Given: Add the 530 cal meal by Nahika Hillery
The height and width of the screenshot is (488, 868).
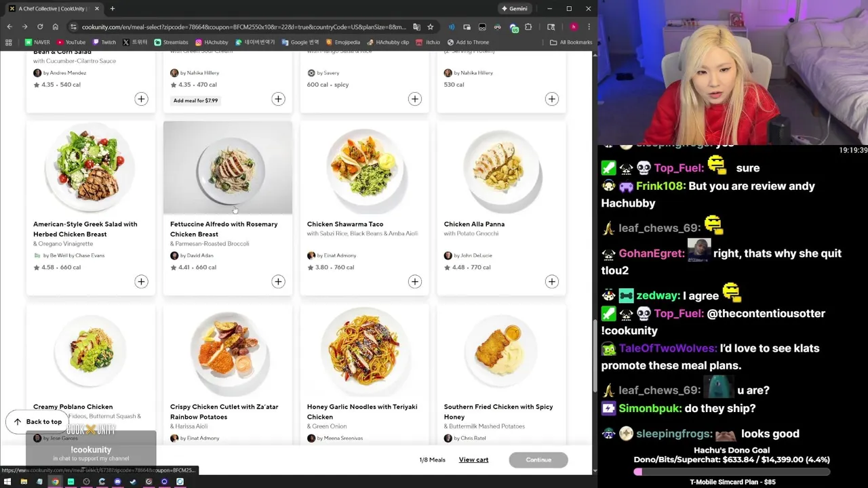Looking at the screenshot, I should pyautogui.click(x=552, y=99).
